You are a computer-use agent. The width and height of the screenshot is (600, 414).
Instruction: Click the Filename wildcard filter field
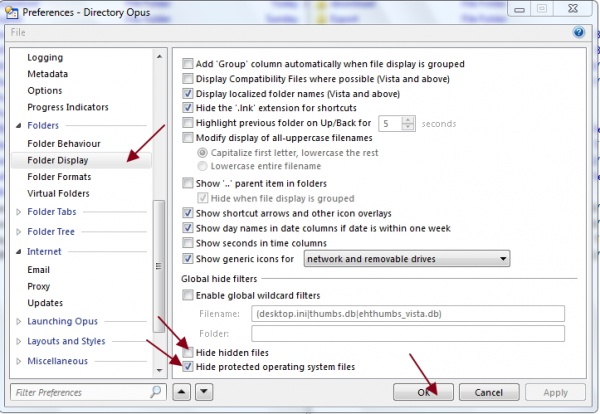click(408, 314)
